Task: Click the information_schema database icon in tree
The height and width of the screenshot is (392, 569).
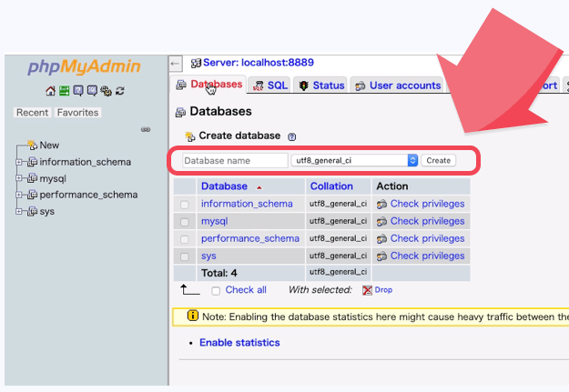Action: [x=32, y=162]
